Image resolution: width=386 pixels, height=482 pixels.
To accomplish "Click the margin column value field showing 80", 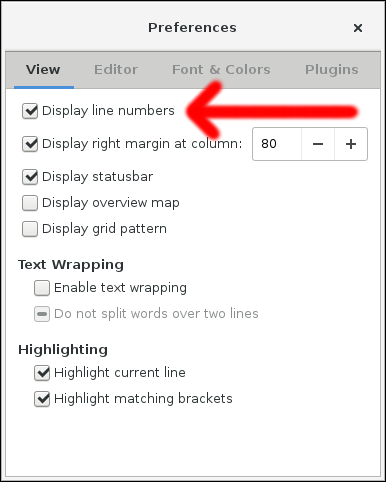I will click(277, 144).
